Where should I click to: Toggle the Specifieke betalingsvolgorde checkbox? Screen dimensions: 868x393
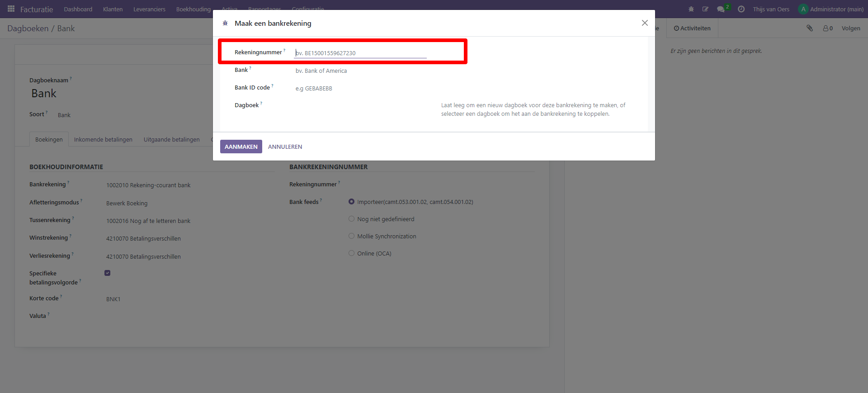tap(108, 273)
